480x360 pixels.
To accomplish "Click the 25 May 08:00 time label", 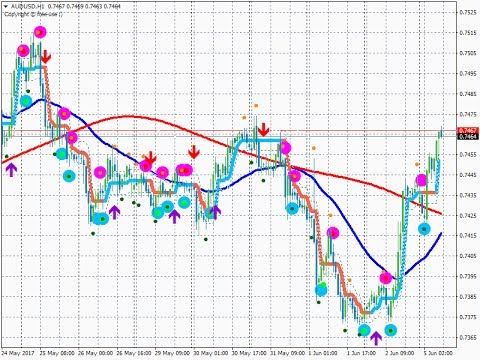I will click(x=57, y=353).
